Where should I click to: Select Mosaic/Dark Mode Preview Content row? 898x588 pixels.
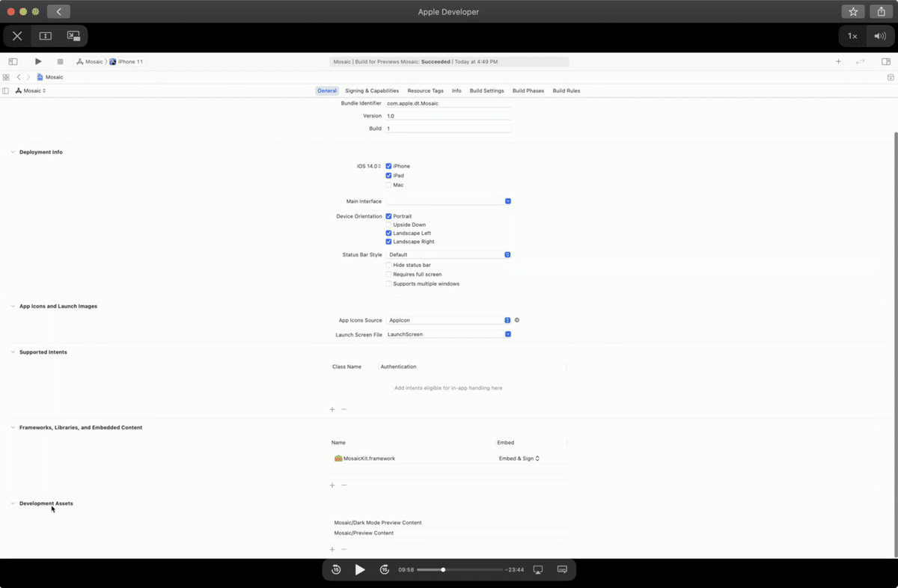[449, 523]
